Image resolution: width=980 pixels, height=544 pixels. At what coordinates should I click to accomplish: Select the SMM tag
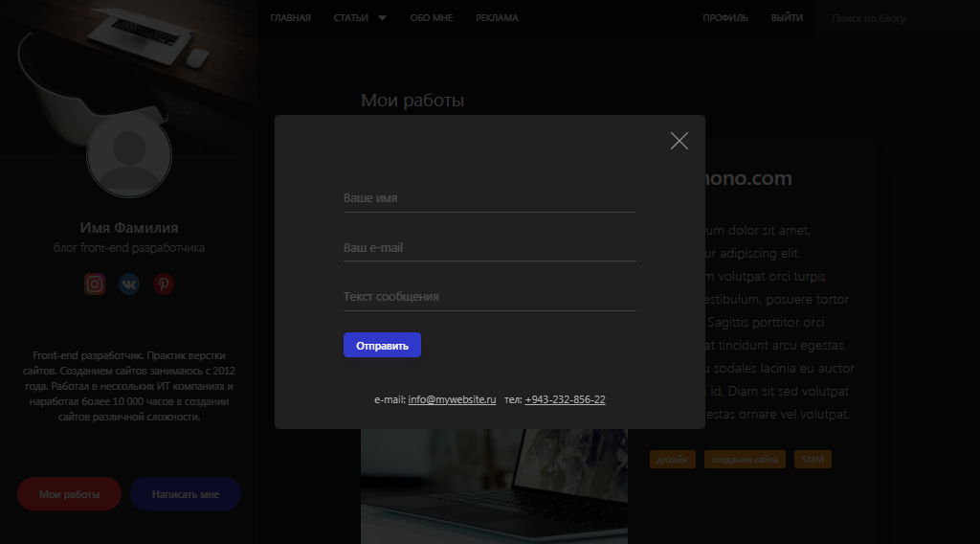click(813, 459)
